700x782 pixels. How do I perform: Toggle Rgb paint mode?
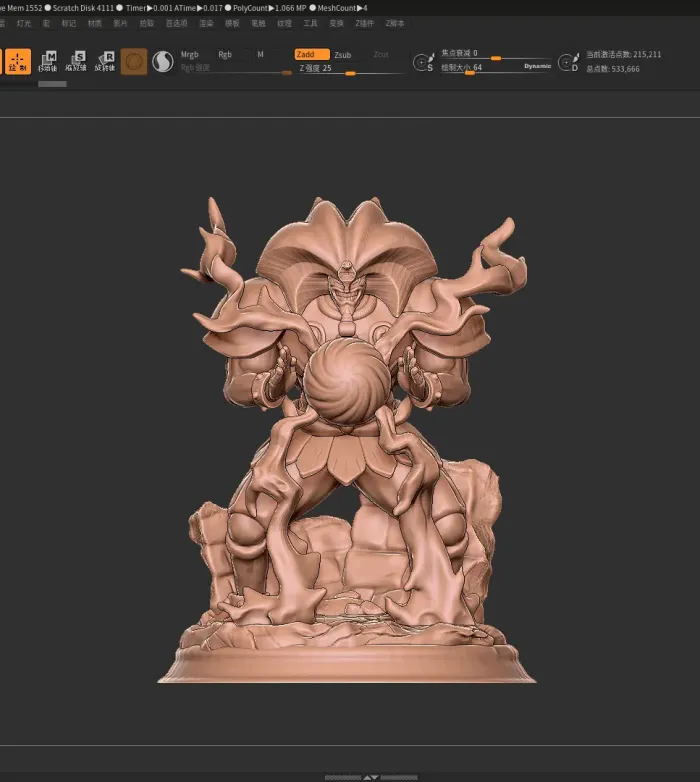[225, 54]
